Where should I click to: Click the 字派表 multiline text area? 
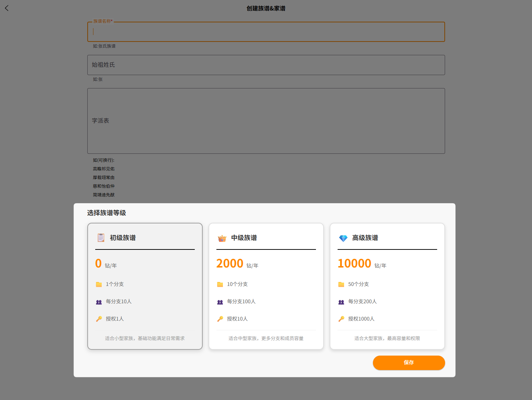click(266, 121)
